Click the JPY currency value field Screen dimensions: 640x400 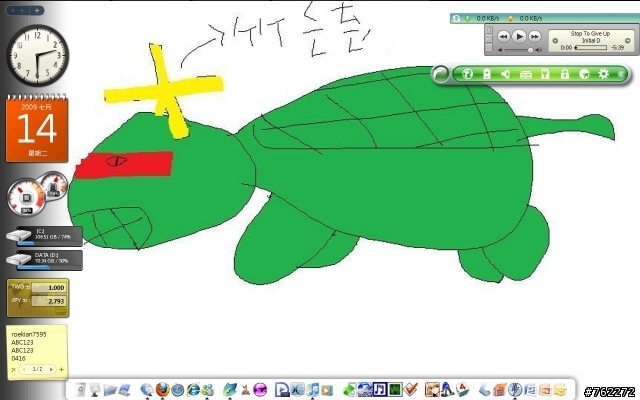(x=49, y=301)
